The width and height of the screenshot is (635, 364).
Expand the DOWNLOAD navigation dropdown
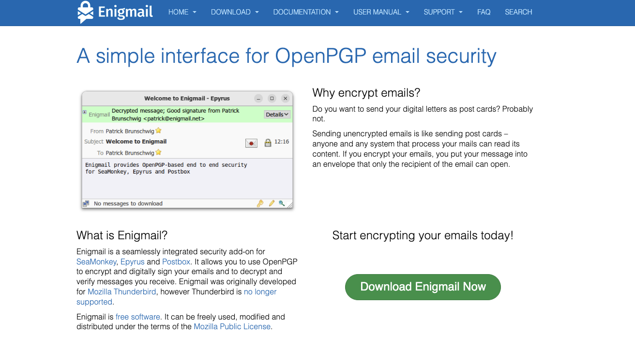(x=235, y=12)
